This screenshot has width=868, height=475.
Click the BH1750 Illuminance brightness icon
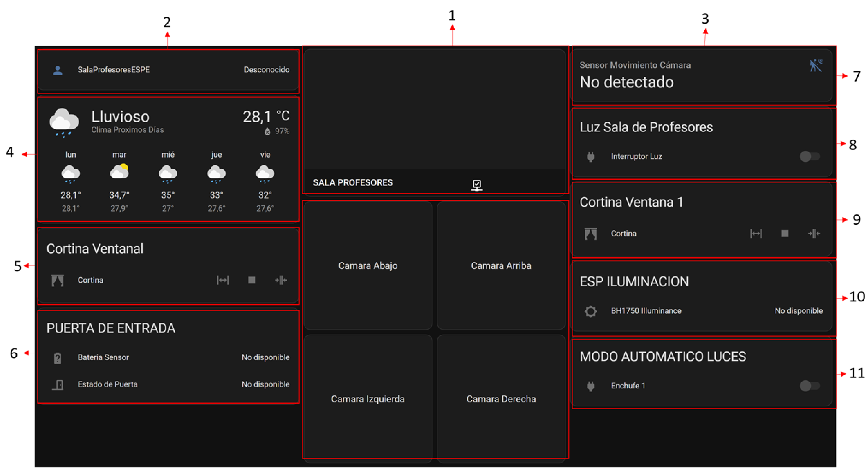click(590, 311)
